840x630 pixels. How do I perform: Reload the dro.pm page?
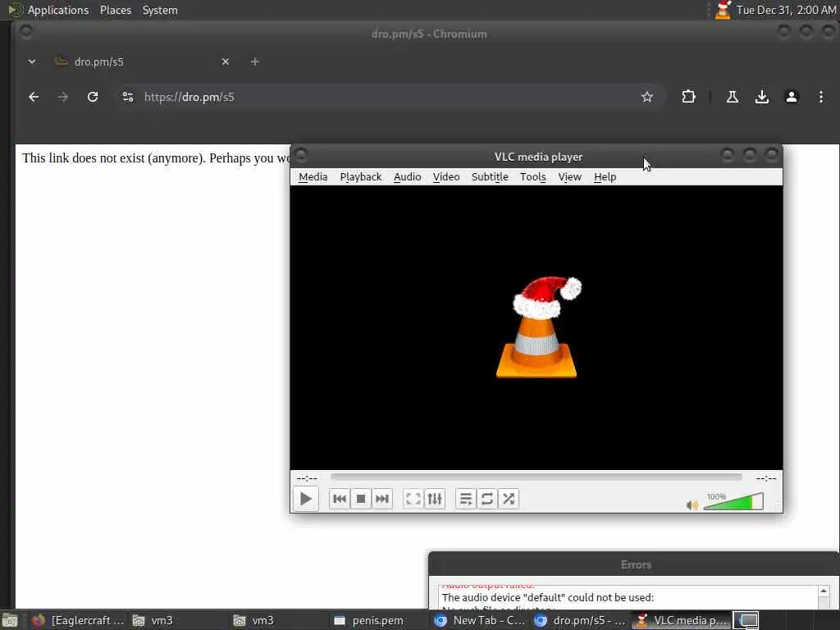pyautogui.click(x=93, y=97)
